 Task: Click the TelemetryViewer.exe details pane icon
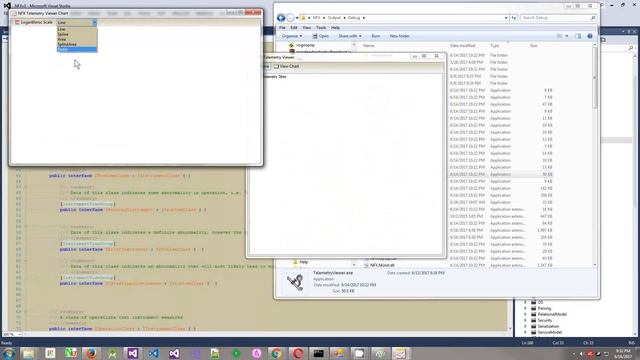click(295, 282)
